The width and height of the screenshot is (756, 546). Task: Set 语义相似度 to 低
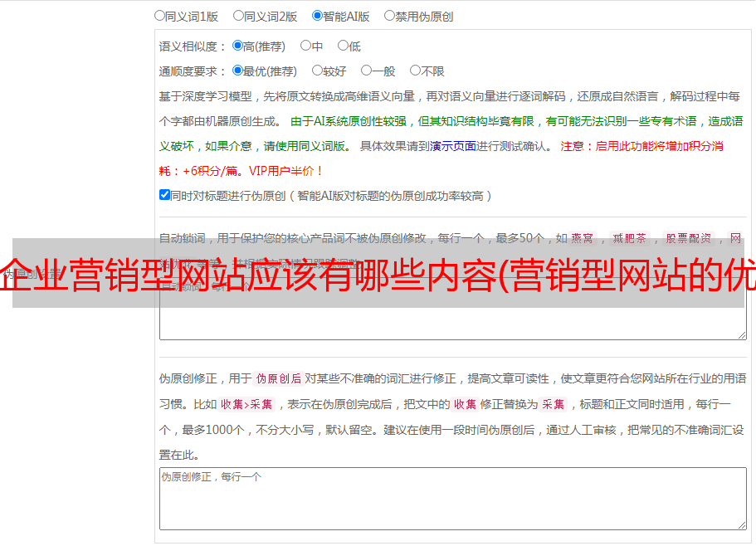343,46
